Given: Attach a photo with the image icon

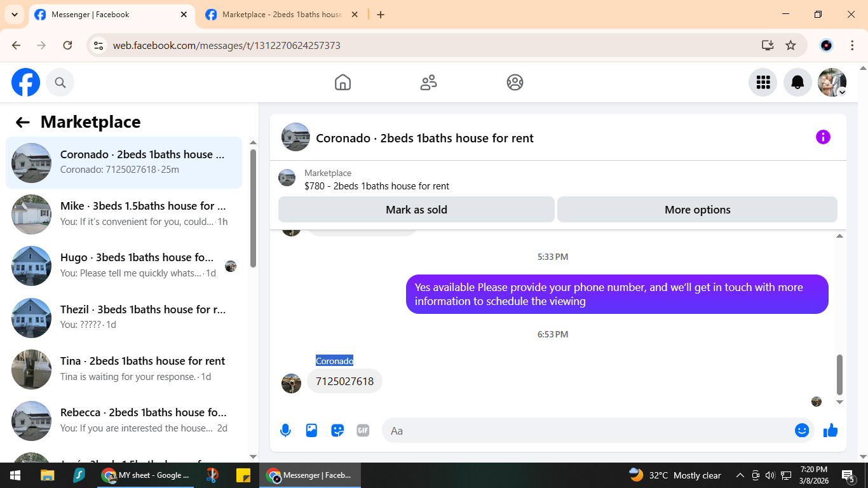Looking at the screenshot, I should (x=311, y=431).
